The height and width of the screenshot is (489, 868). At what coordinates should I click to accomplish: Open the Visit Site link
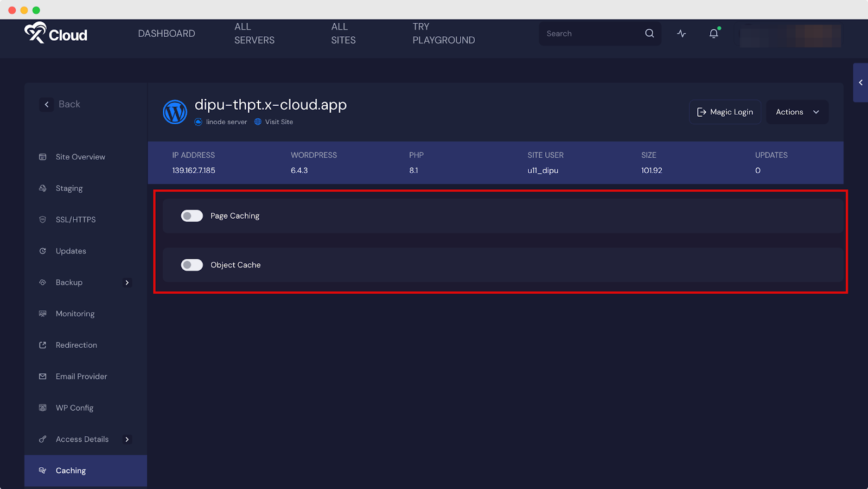(x=279, y=122)
